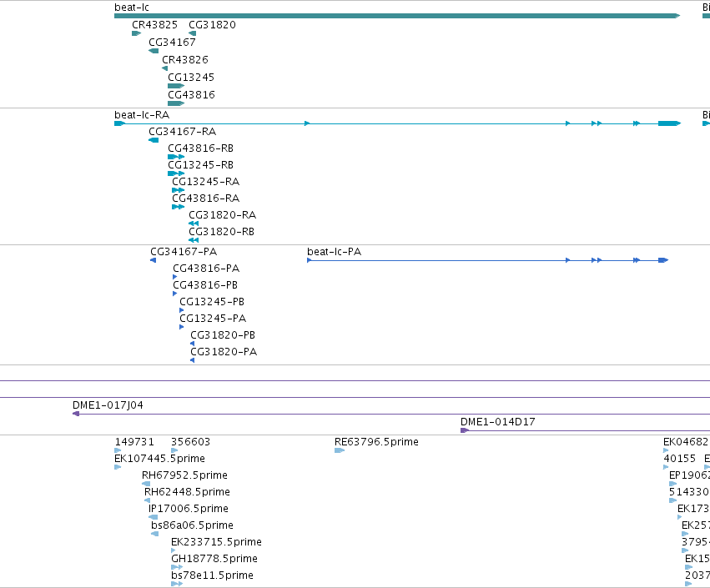Click the EK233715.5prime EST glyph
Screen dimensions: 710x588
coord(174,550)
